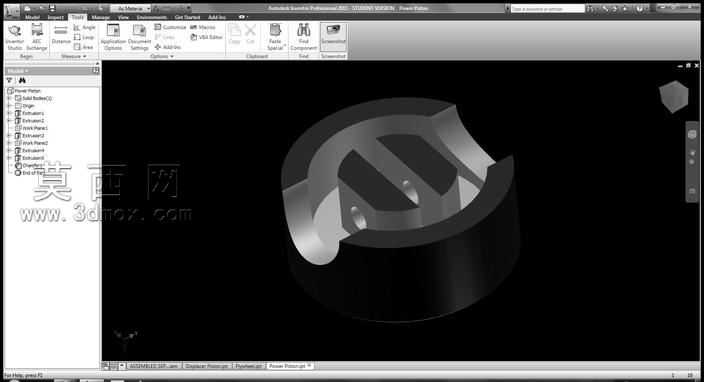Viewport: 704px width, 382px height.
Task: Click the ViewCube in the viewport
Action: click(x=673, y=96)
